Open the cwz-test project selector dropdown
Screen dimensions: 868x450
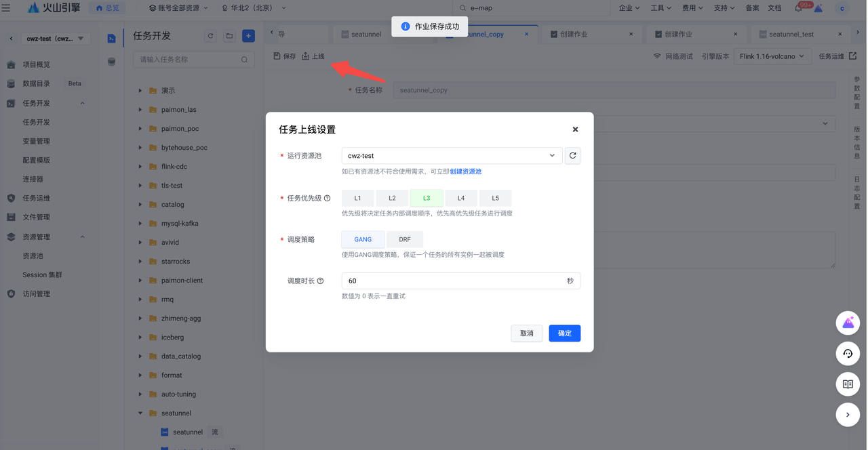56,39
